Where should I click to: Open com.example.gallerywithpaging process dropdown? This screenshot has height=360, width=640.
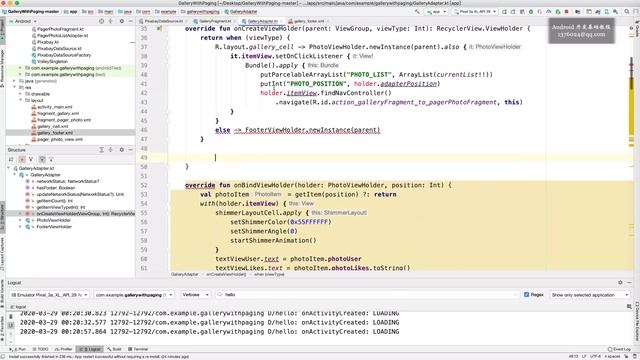134,295
